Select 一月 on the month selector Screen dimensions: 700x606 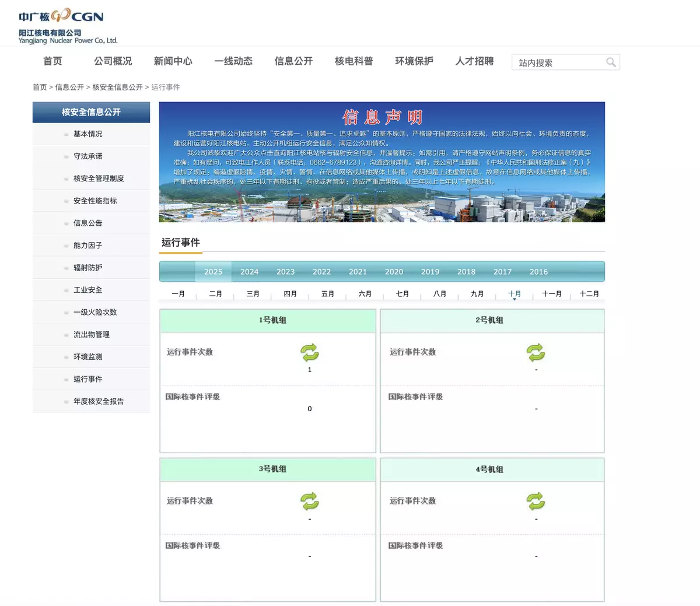[178, 294]
